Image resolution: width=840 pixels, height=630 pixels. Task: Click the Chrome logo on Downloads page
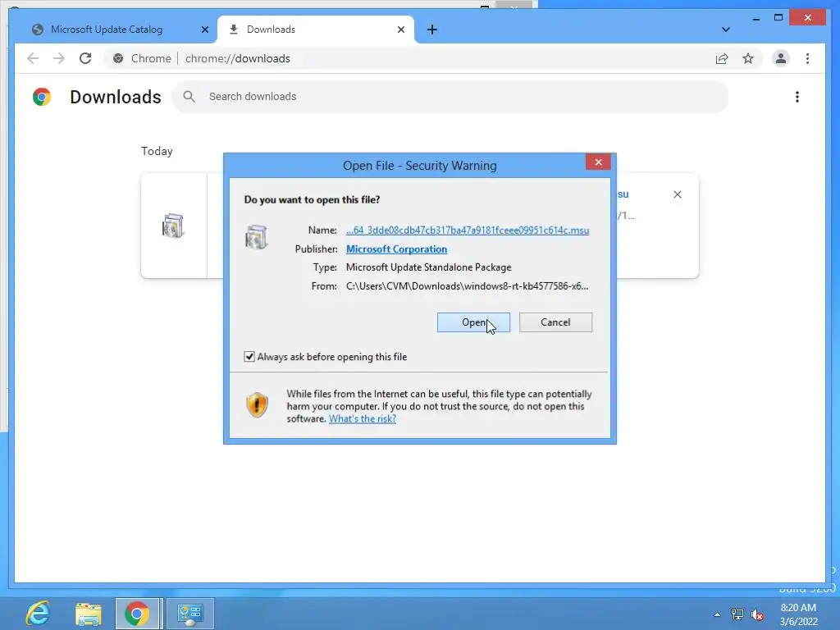42,97
